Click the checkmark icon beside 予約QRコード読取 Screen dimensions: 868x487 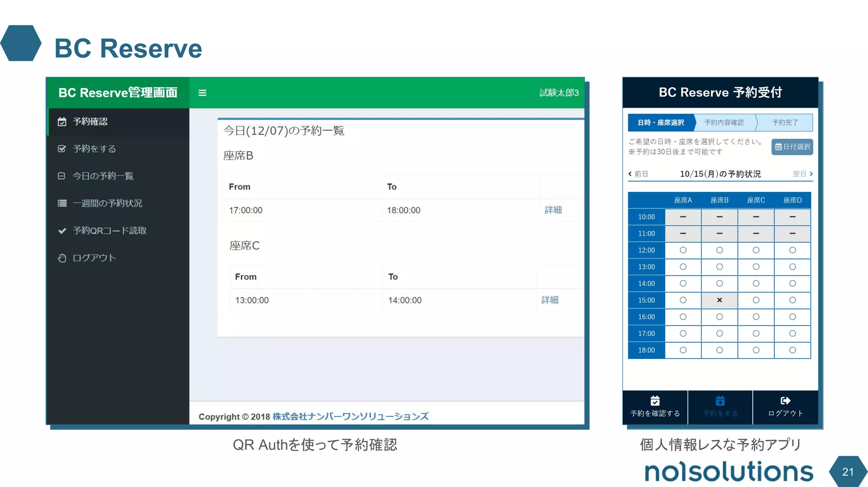coord(62,231)
